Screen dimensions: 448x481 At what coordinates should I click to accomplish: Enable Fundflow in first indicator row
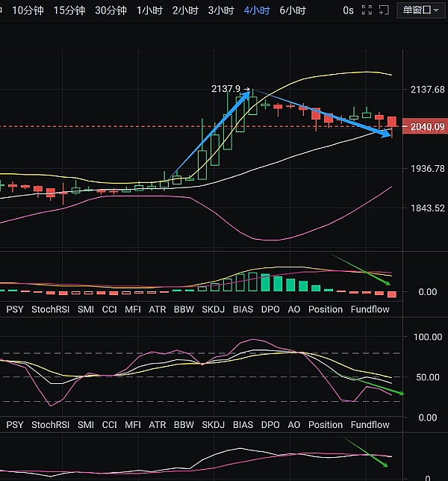coord(370,309)
